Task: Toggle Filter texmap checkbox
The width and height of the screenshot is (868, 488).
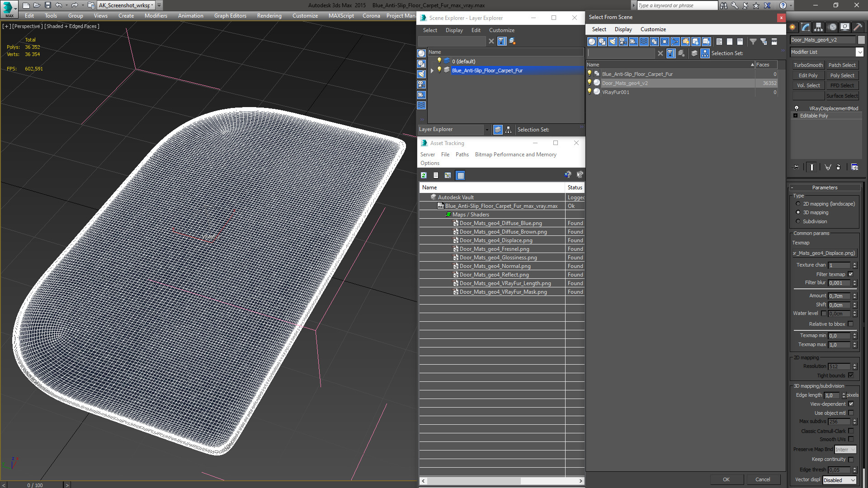Action: (850, 274)
